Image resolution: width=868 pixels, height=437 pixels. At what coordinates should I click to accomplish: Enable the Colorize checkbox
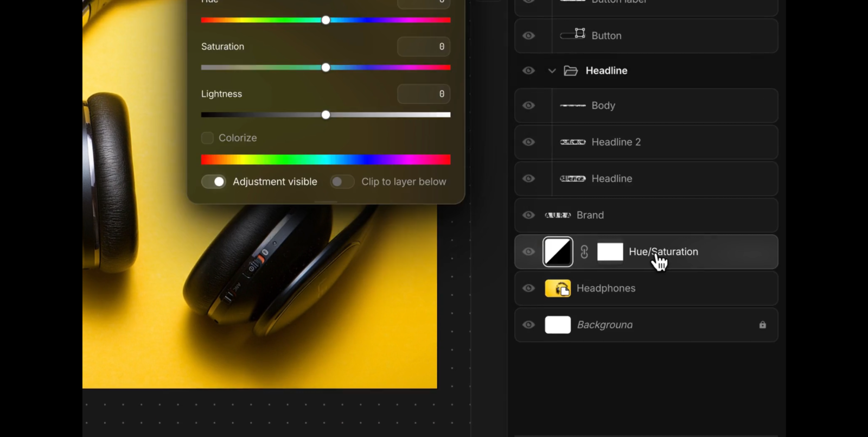coord(207,138)
